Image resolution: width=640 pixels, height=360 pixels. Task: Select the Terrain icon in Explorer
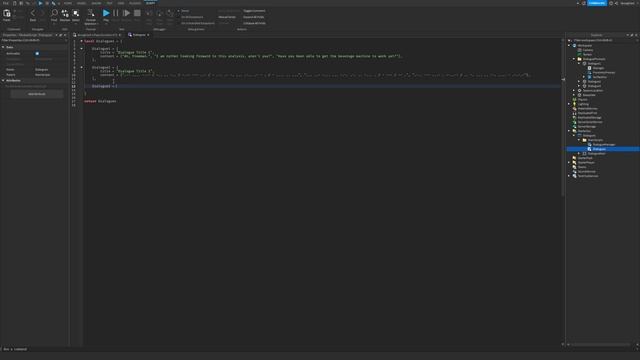(x=579, y=54)
